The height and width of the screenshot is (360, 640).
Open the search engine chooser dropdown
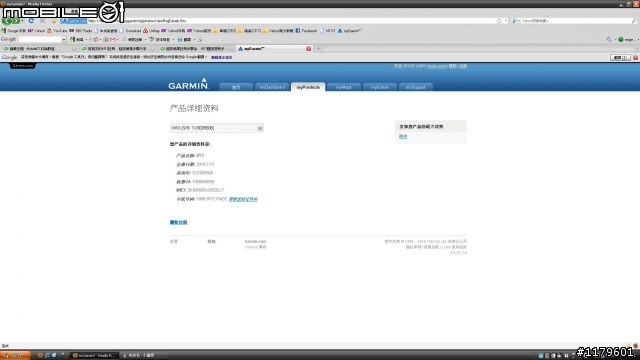click(x=515, y=20)
